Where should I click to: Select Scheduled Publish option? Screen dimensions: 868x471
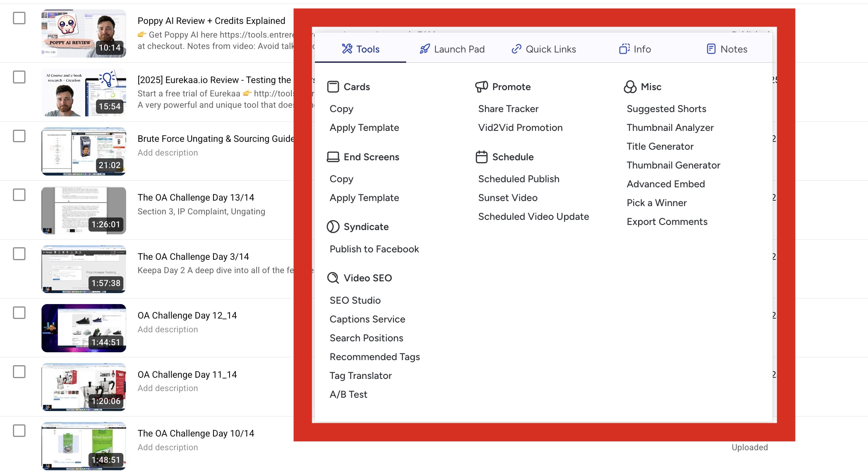coord(519,179)
